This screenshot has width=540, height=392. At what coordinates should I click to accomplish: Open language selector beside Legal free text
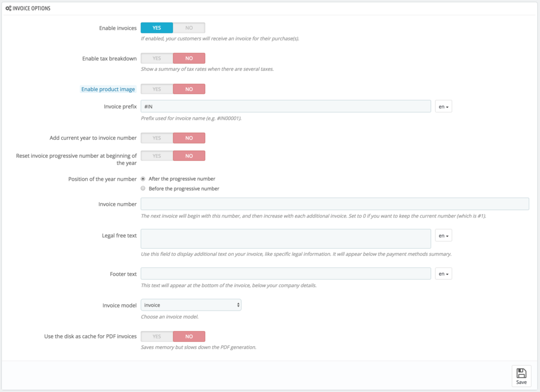(442, 235)
